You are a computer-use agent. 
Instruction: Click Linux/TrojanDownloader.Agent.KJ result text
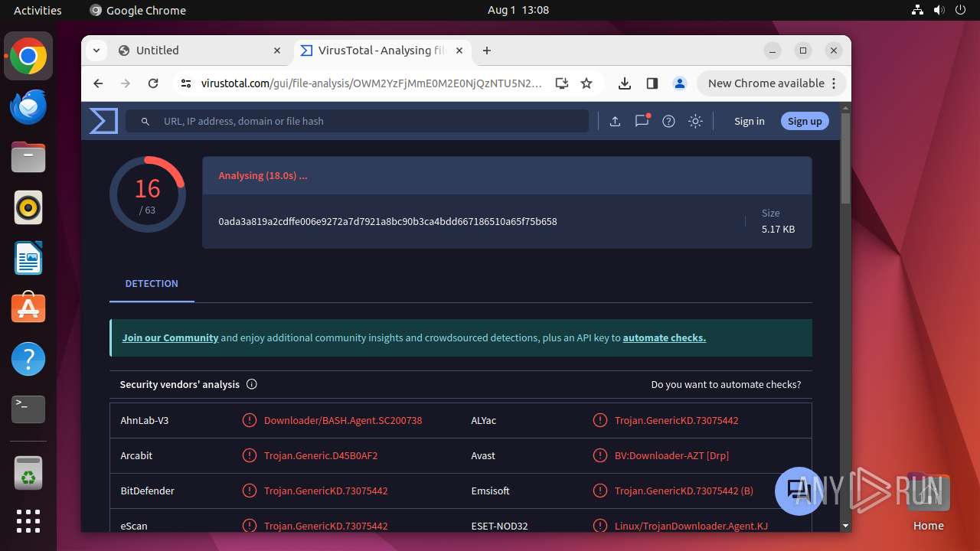pyautogui.click(x=691, y=526)
